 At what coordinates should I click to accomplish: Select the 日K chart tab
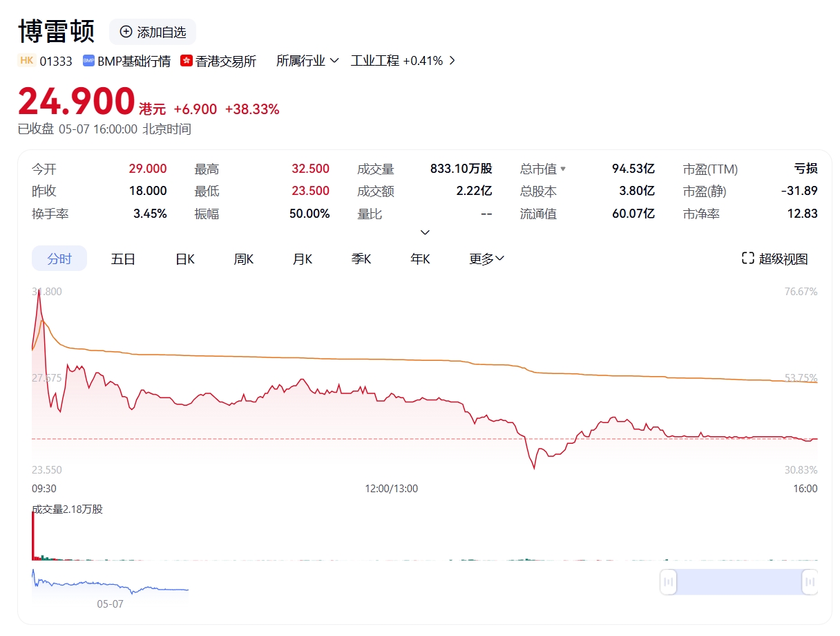[185, 259]
